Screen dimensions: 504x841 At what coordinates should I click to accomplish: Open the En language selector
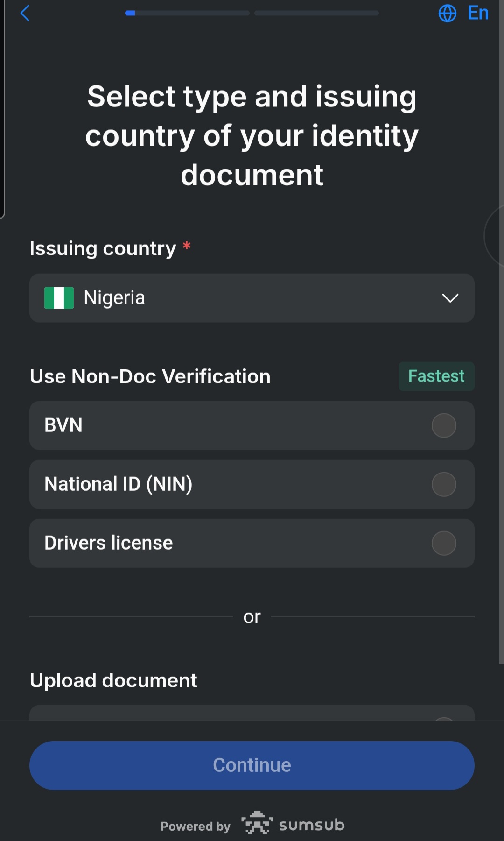click(478, 13)
